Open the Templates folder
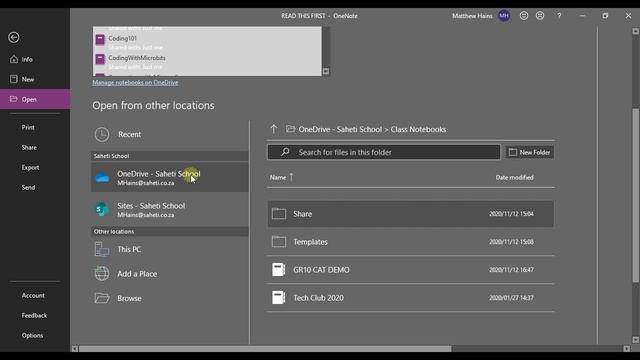 [x=411, y=242]
